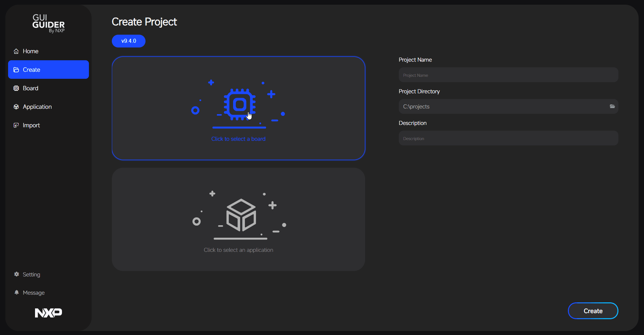
Task: Click the chip icon to select a board
Action: 239,104
